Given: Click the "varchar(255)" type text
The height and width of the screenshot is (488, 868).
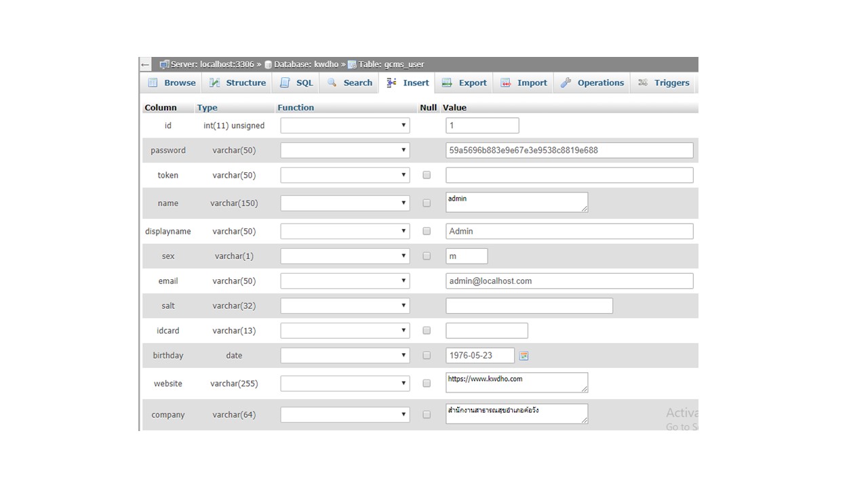Looking at the screenshot, I should click(234, 384).
